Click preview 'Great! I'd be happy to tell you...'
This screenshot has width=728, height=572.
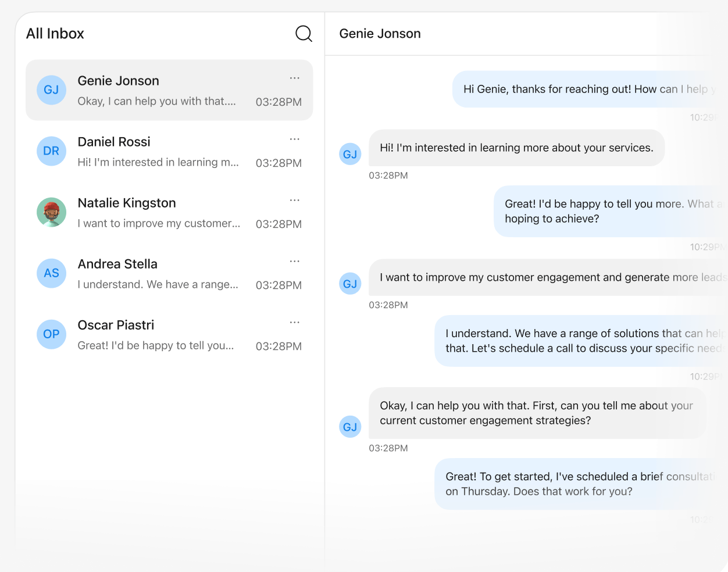pyautogui.click(x=156, y=345)
